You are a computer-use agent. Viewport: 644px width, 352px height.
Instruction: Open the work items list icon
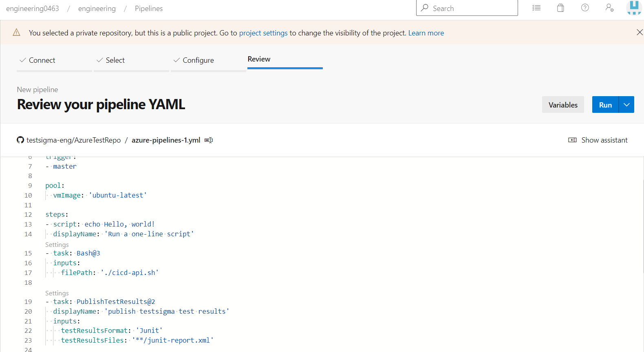536,8
